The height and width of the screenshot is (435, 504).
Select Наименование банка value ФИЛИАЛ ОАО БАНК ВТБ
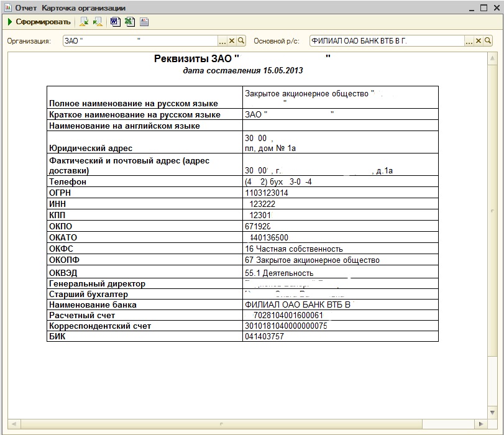tap(298, 304)
